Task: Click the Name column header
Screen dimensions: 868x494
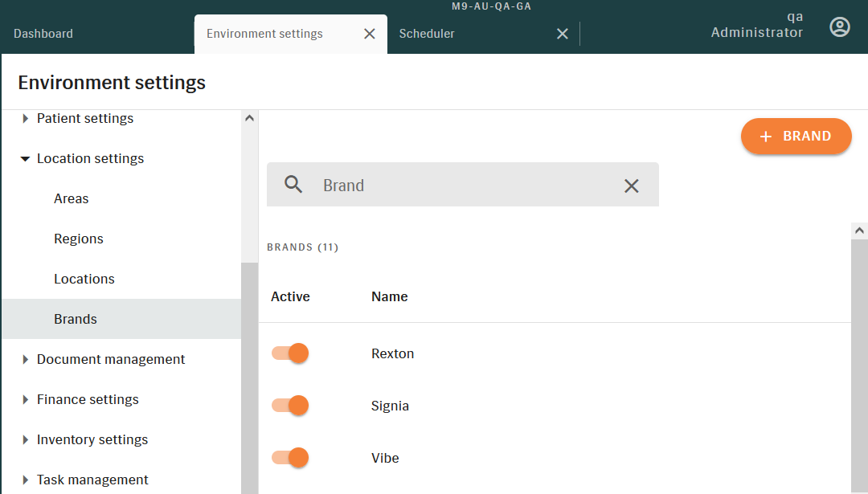Action: [390, 296]
